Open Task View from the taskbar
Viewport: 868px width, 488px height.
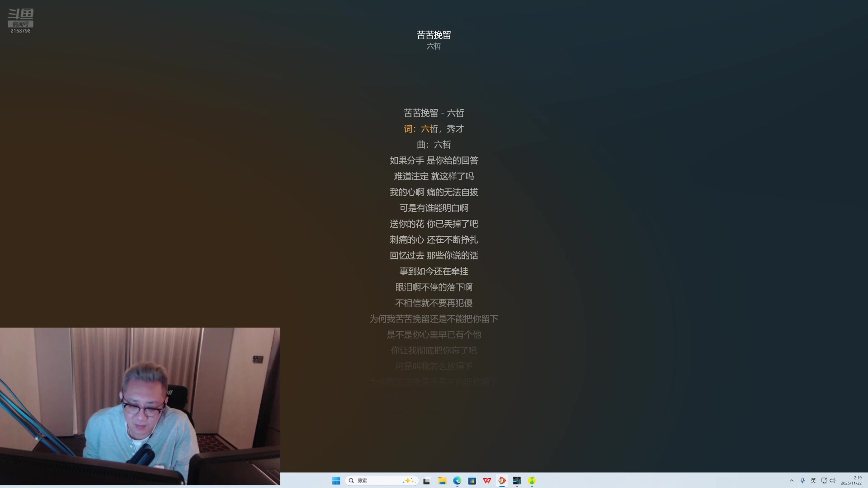pos(427,480)
